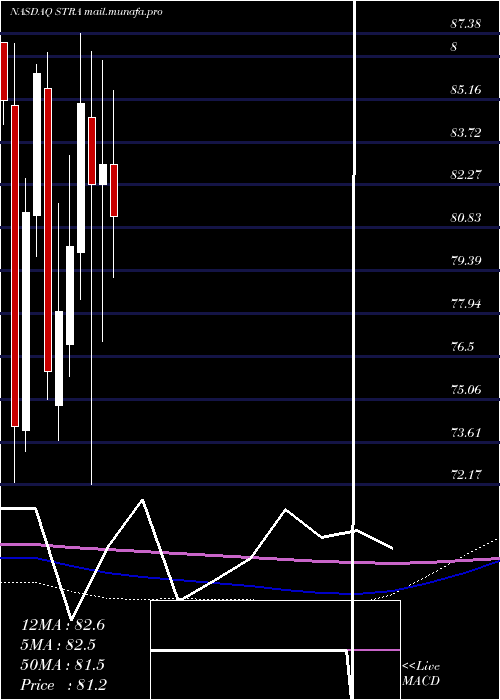Select the 83.72 price axis label

tap(466, 133)
